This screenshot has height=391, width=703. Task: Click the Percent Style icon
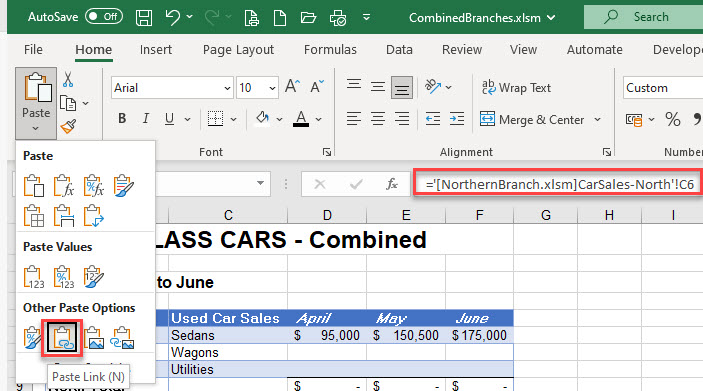click(x=673, y=119)
